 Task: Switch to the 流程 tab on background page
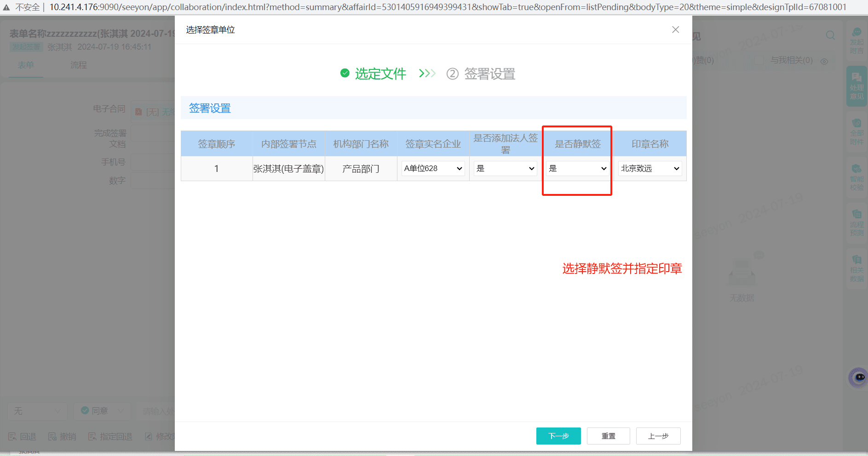coord(79,65)
